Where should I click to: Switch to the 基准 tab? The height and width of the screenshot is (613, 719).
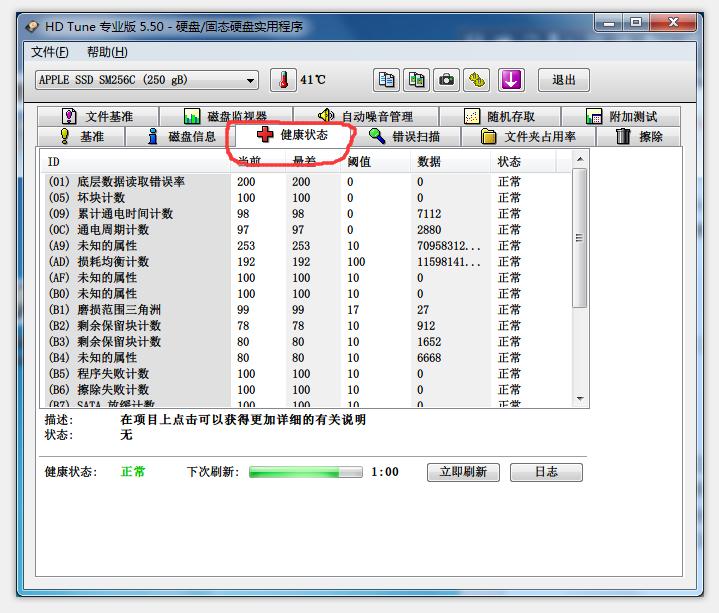tap(81, 137)
